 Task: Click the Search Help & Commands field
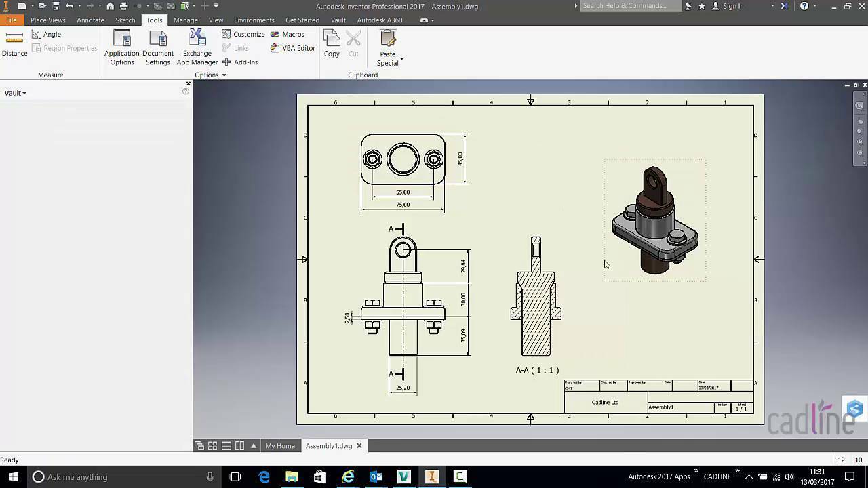coord(631,6)
